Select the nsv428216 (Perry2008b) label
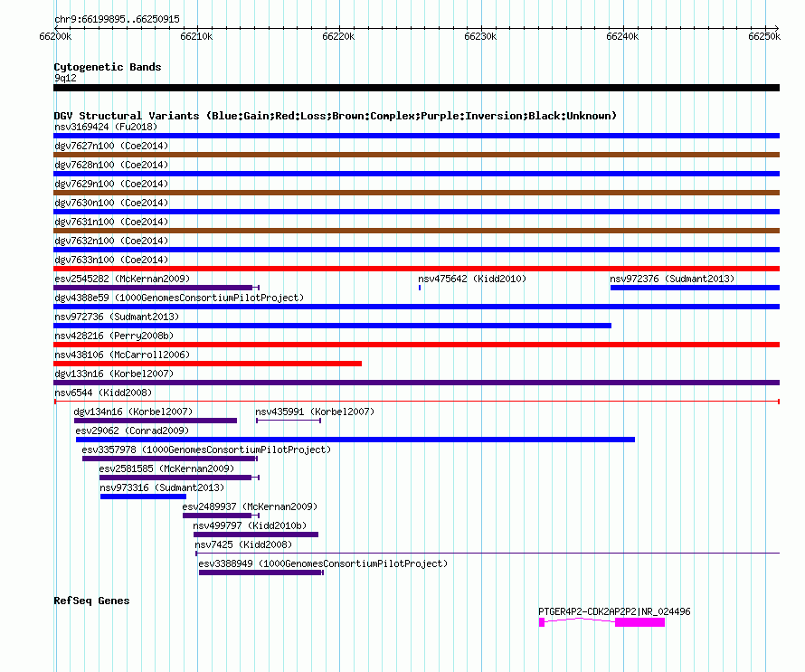Viewport: 805px width, 672px height. (114, 336)
